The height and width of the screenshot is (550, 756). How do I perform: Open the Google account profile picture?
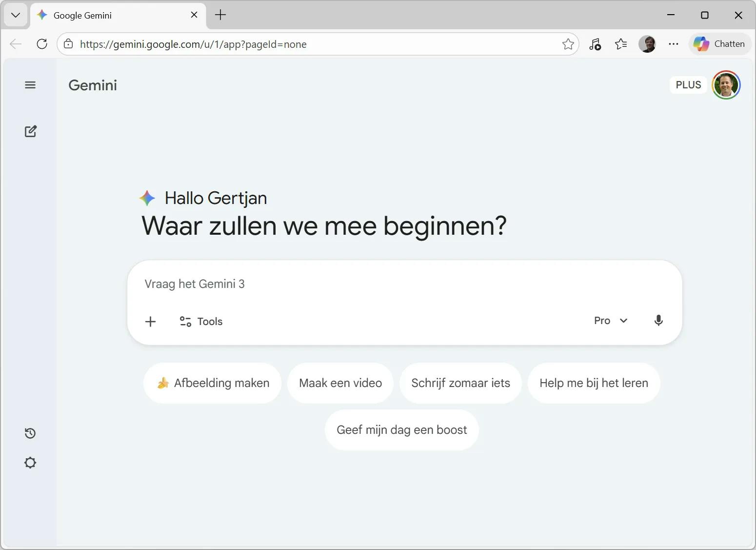726,85
